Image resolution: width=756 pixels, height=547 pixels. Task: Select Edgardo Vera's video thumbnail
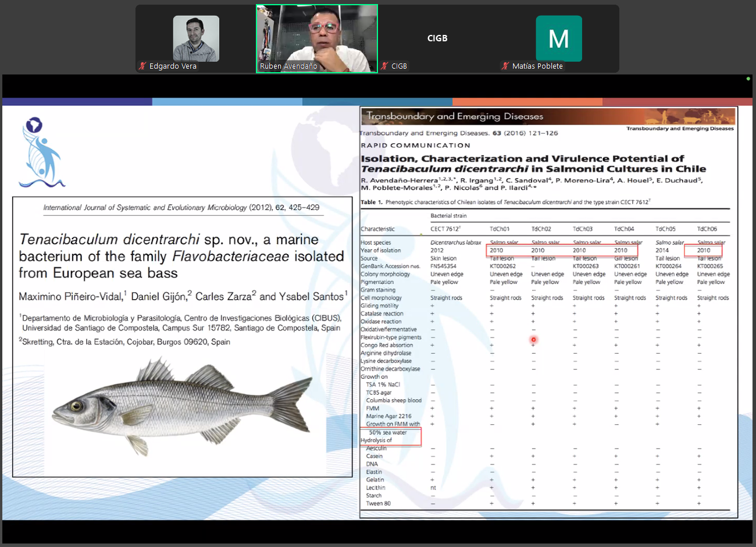click(196, 38)
